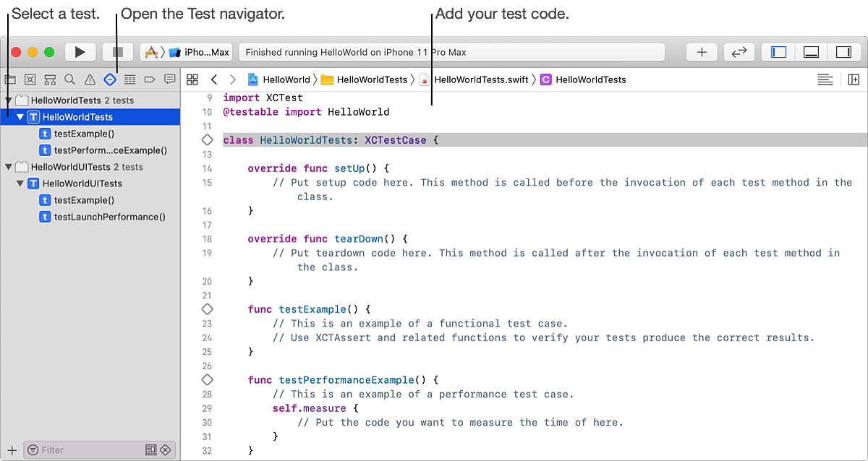The width and height of the screenshot is (868, 461).
Task: Click line number 18 in gutter
Action: click(x=207, y=239)
